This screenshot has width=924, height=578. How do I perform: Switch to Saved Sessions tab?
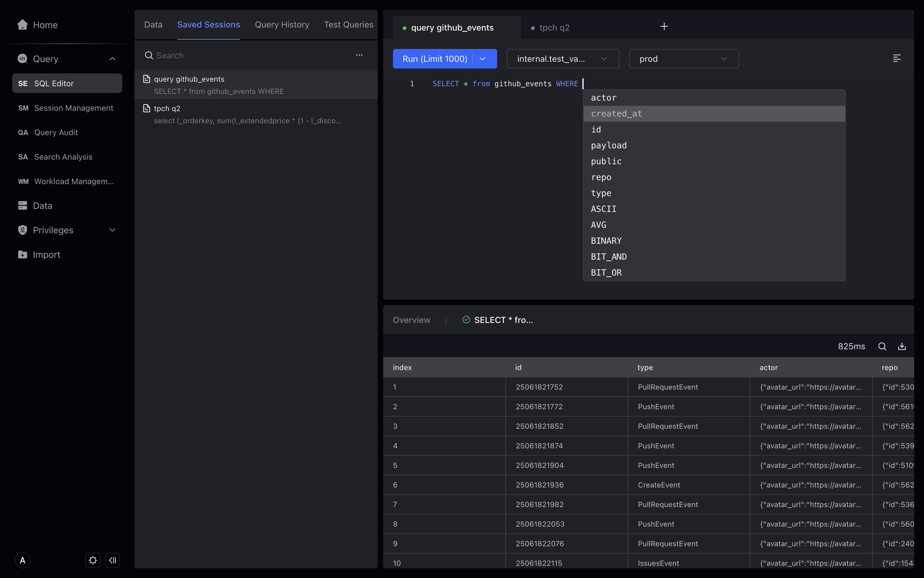(208, 24)
